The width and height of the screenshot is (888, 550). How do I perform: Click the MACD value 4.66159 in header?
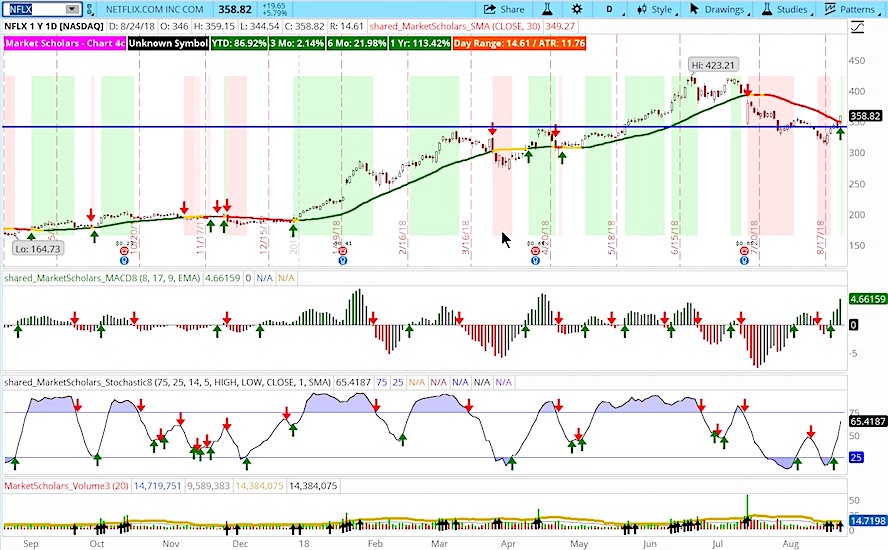223,278
